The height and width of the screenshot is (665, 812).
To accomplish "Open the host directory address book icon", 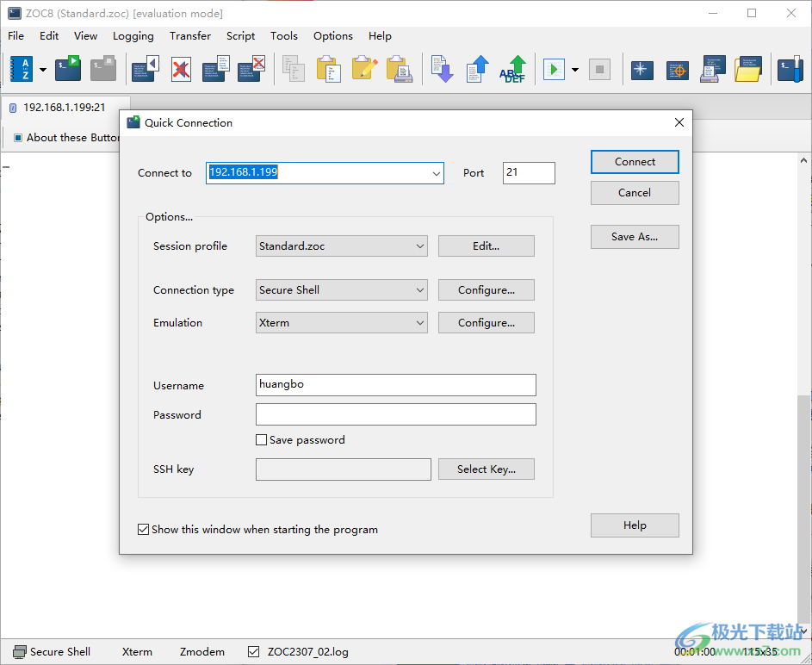I will click(x=21, y=69).
